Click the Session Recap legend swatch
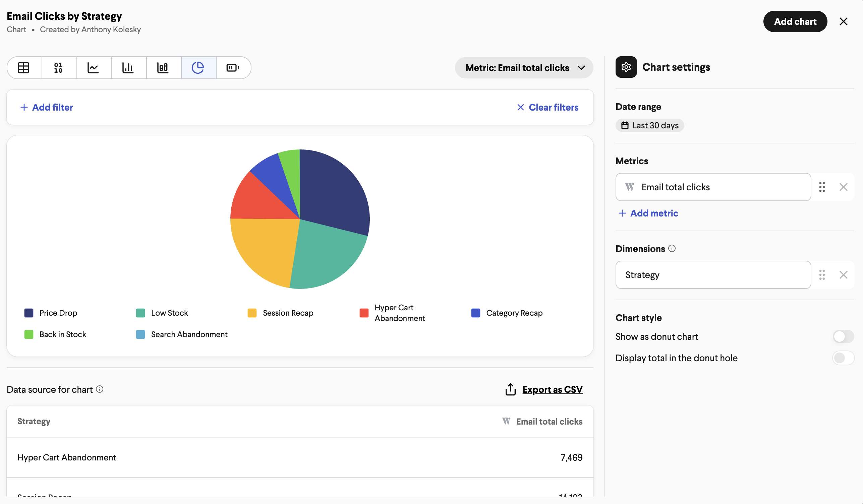 [252, 313]
